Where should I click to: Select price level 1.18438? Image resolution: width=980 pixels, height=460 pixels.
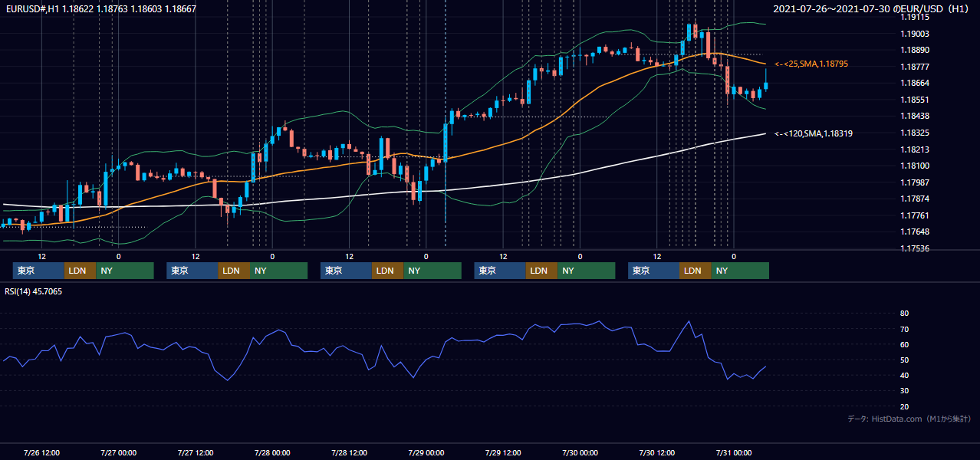click(915, 116)
